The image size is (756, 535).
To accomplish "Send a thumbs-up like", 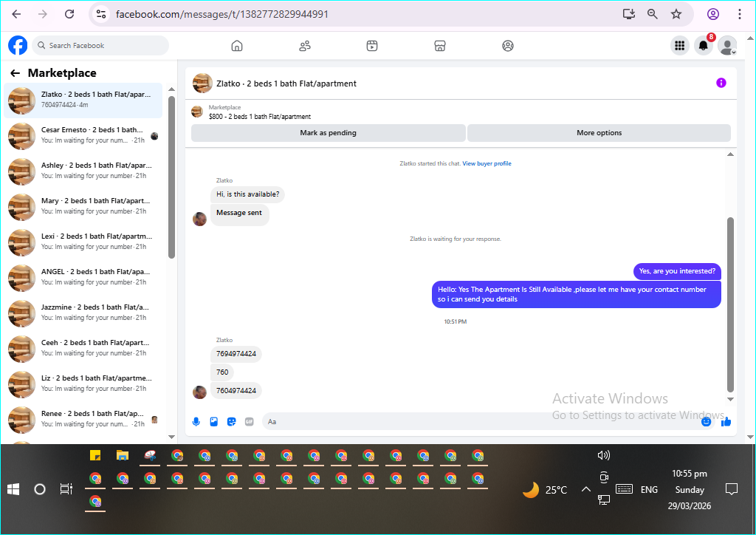I will coord(726,422).
